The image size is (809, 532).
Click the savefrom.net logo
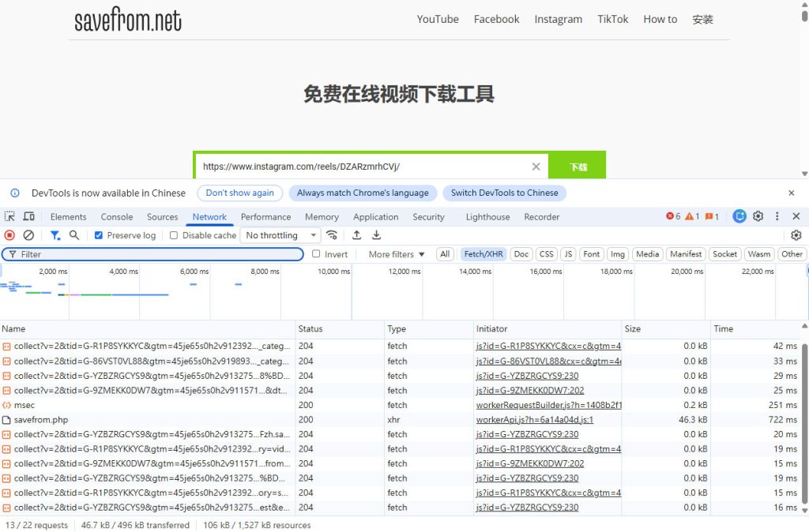coord(128,20)
